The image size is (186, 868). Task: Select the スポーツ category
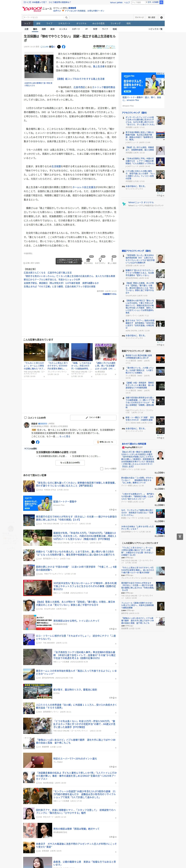point(76,29)
